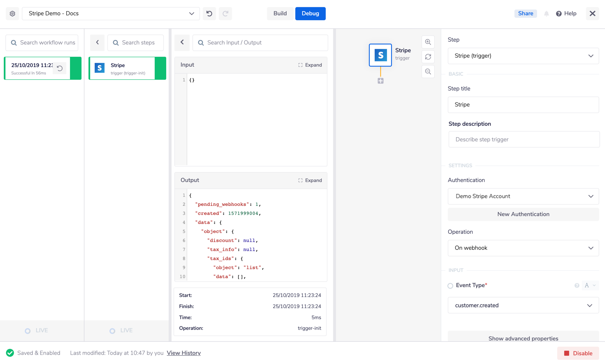Expand the customer.created event type dropdown
The image size is (605, 364).
point(523,306)
